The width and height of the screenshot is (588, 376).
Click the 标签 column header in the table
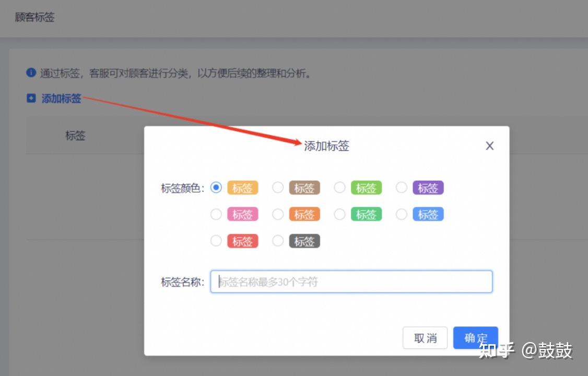(75, 135)
